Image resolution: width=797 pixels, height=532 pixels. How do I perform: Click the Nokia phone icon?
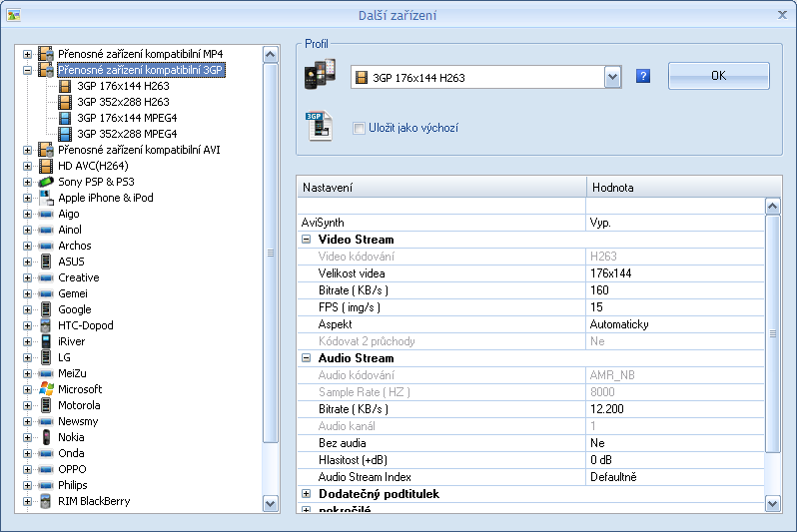tap(45, 437)
